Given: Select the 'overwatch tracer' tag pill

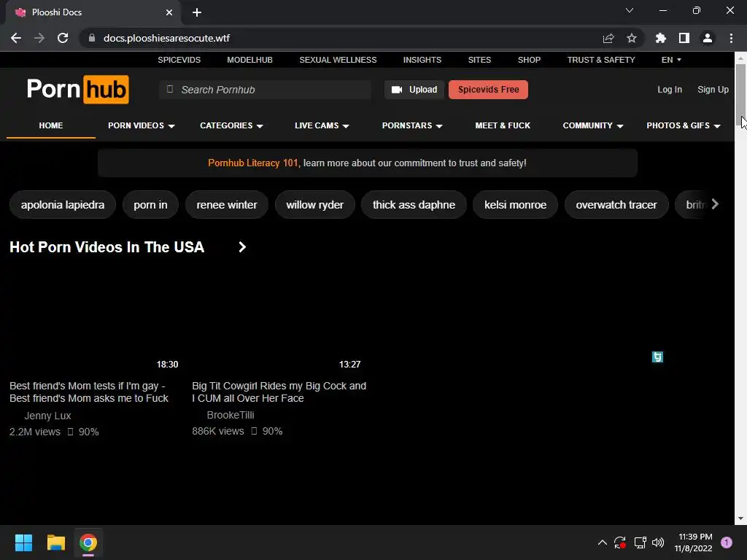Looking at the screenshot, I should 616,205.
